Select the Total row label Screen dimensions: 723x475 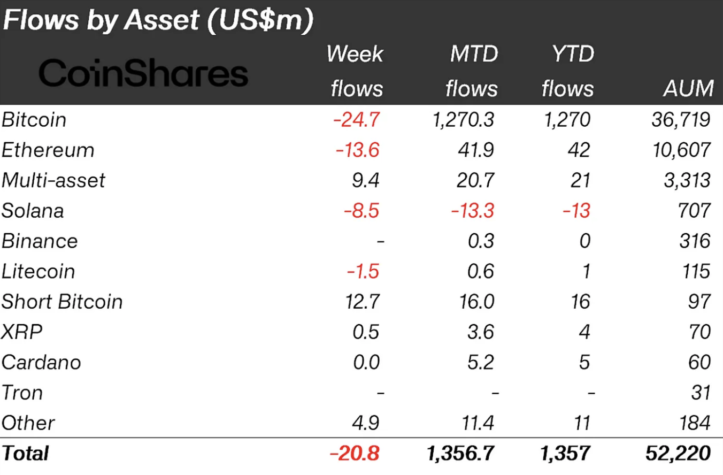coord(26,453)
